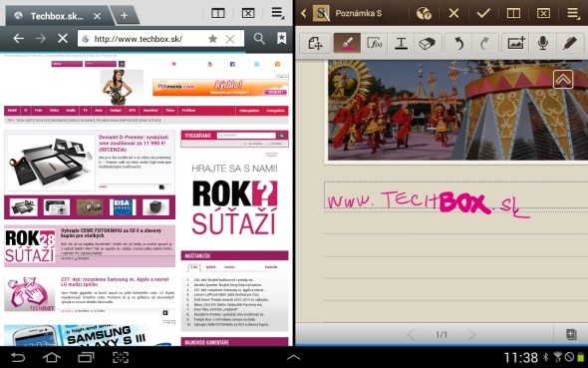Click the Devialet product box image
Viewport: 588px width, 368px height.
coord(51,162)
